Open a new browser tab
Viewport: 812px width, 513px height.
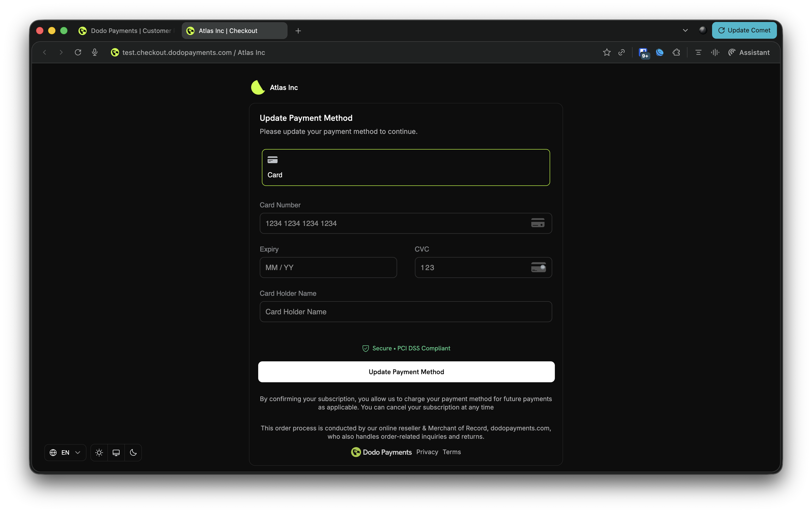pos(298,31)
